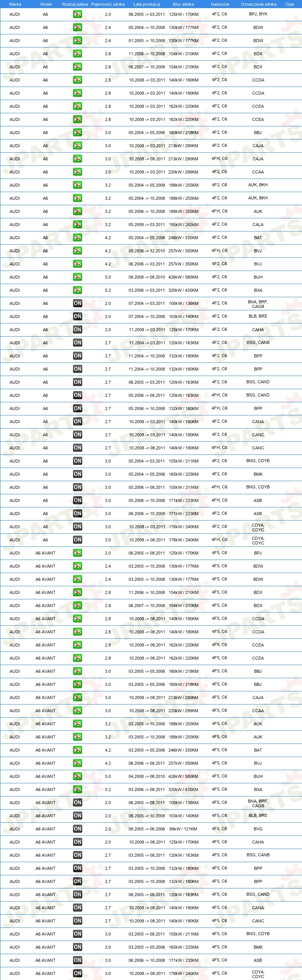Click petrol icon in A6 Avant CAJA row

coord(77,698)
